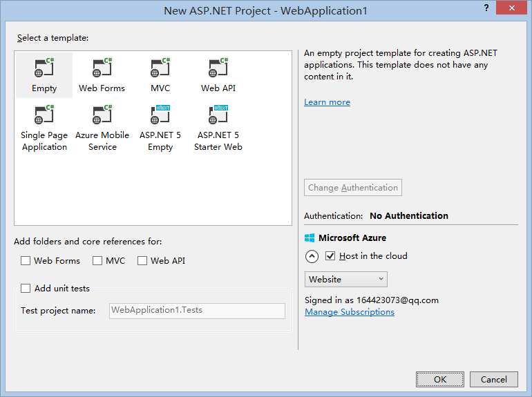Collapse the Microsoft Azure options chevron
This screenshot has height=397, width=532.
tap(312, 256)
